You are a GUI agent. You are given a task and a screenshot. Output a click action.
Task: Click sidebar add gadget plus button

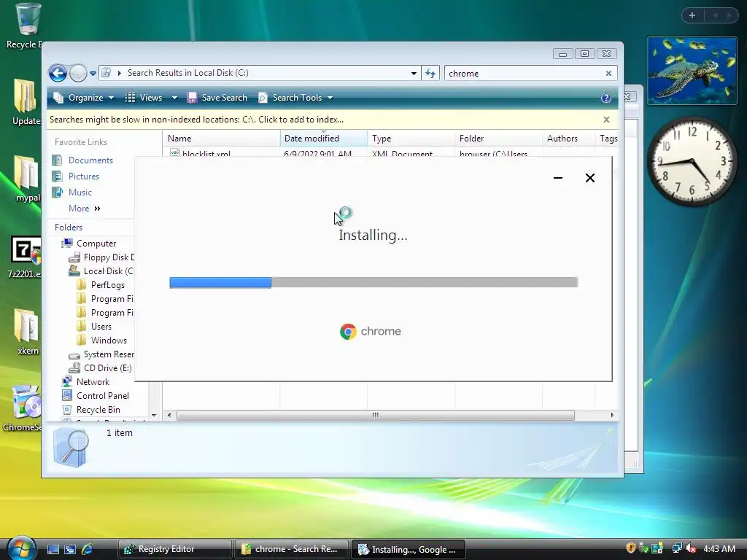(x=692, y=15)
